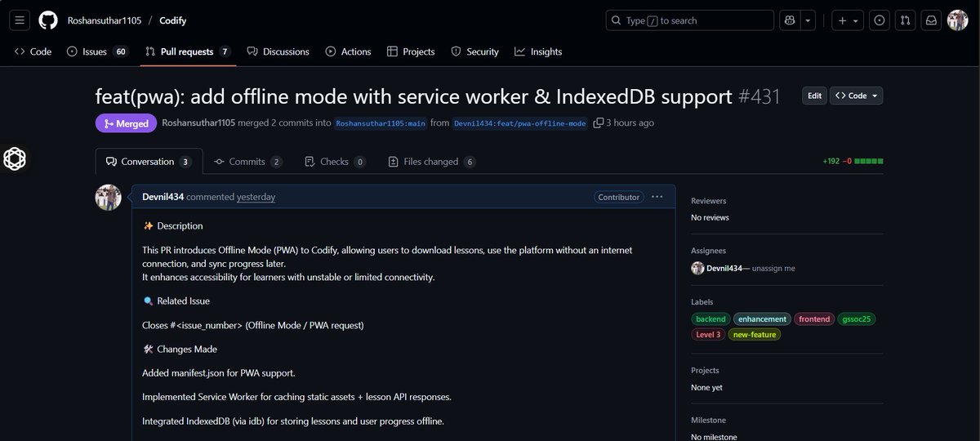Open Devnil434 comment author avatar
The height and width of the screenshot is (441, 980).
point(109,198)
